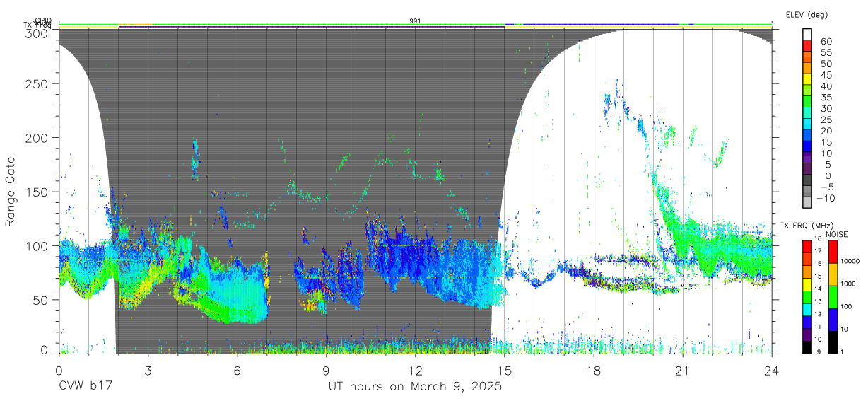868x401 pixels.
Task: Select the purple 0–5 degree elevation swatch
Action: tap(808, 170)
